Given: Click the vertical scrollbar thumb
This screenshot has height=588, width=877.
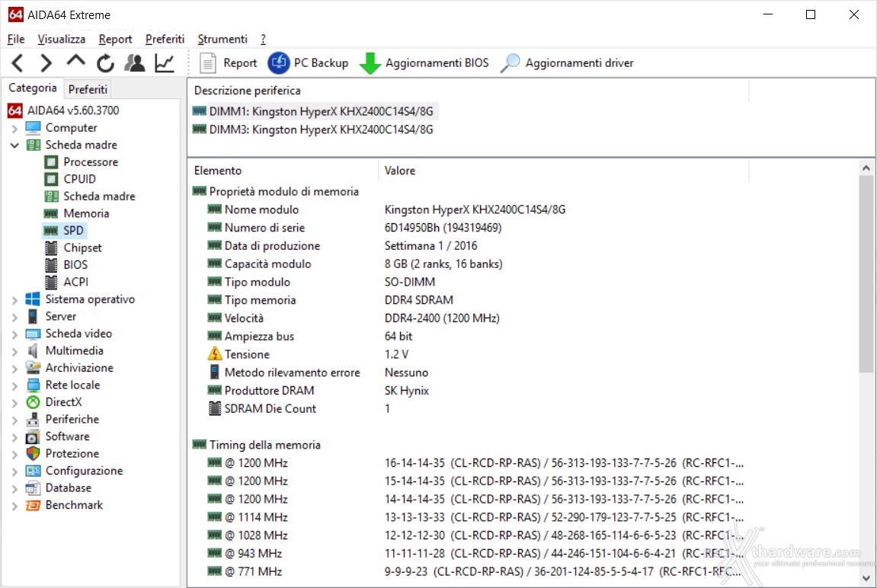Looking at the screenshot, I should 866,274.
